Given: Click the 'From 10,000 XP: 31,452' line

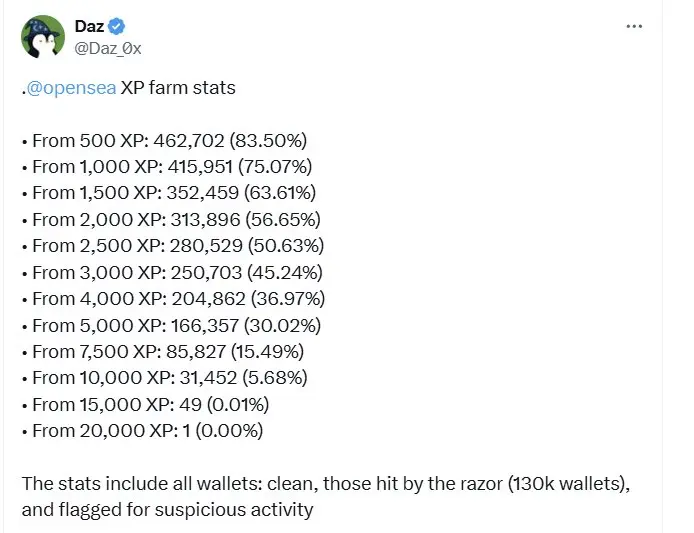Looking at the screenshot, I should pos(165,378).
